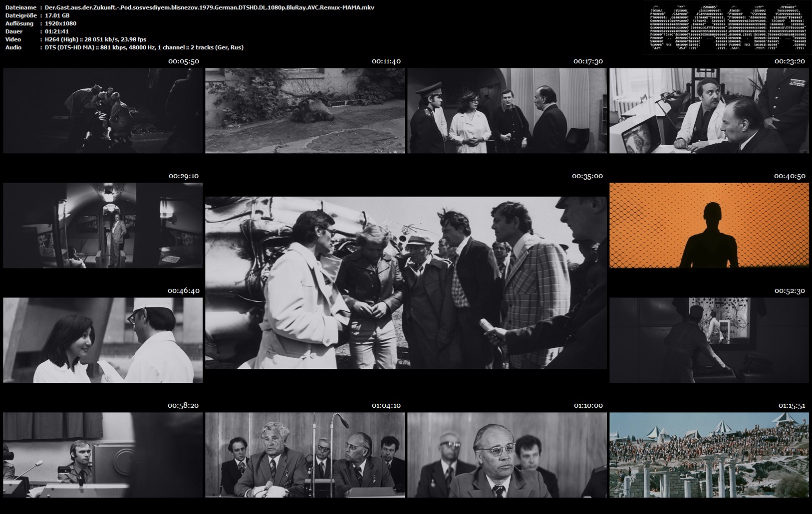Select the 00:46:40 woman and doctor thumbnail
Image resolution: width=812 pixels, height=514 pixels.
[103, 340]
